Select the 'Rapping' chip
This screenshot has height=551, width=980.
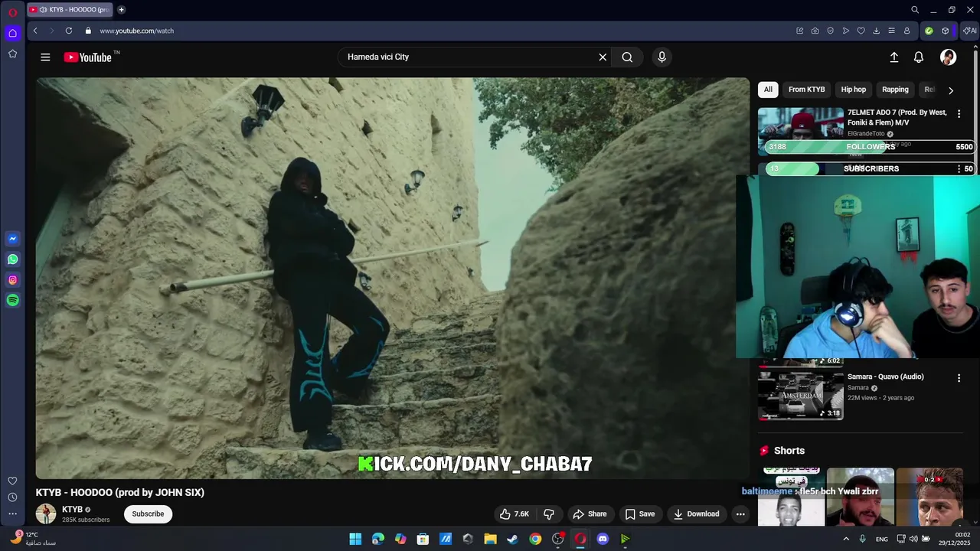pyautogui.click(x=895, y=90)
